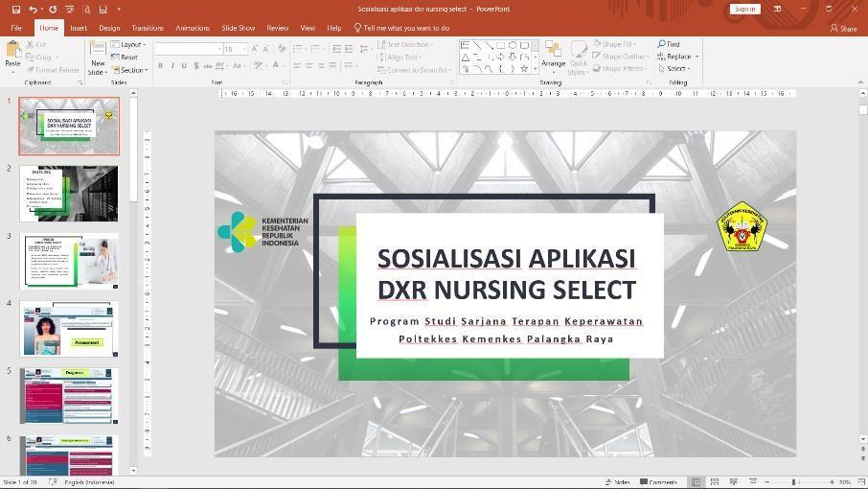The width and height of the screenshot is (868, 489).
Task: Click the subtitle Poltekkes Kemenkes Palangka Raya
Action: 506,338
